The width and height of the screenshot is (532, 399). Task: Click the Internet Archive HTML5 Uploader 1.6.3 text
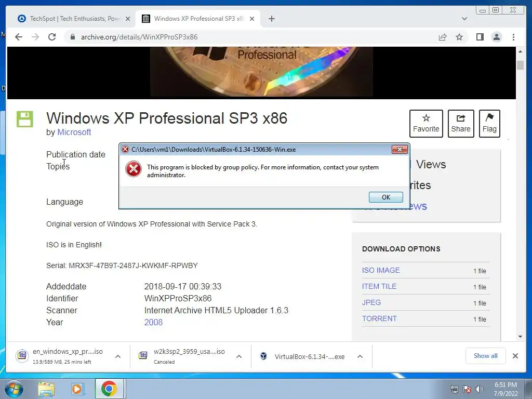[216, 311]
